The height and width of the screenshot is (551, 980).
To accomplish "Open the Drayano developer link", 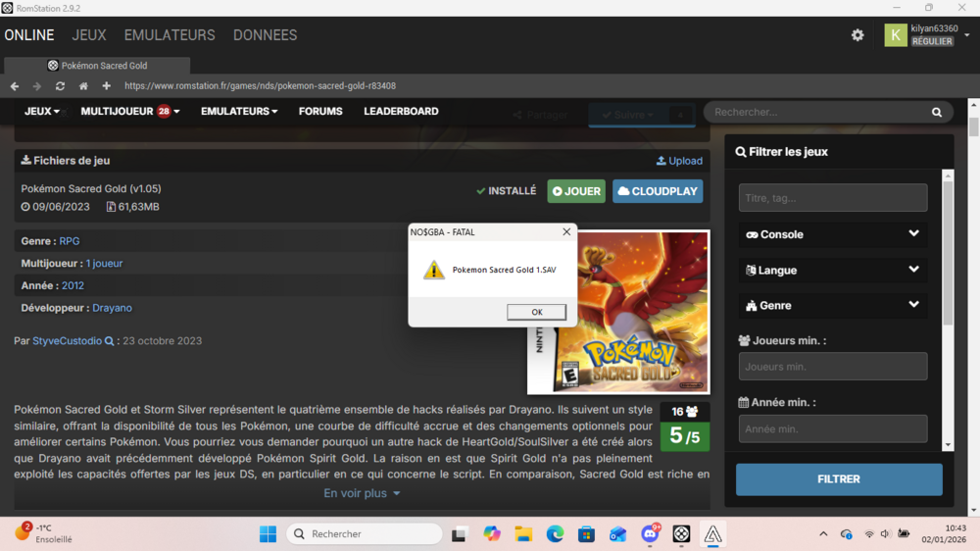I will coord(112,308).
